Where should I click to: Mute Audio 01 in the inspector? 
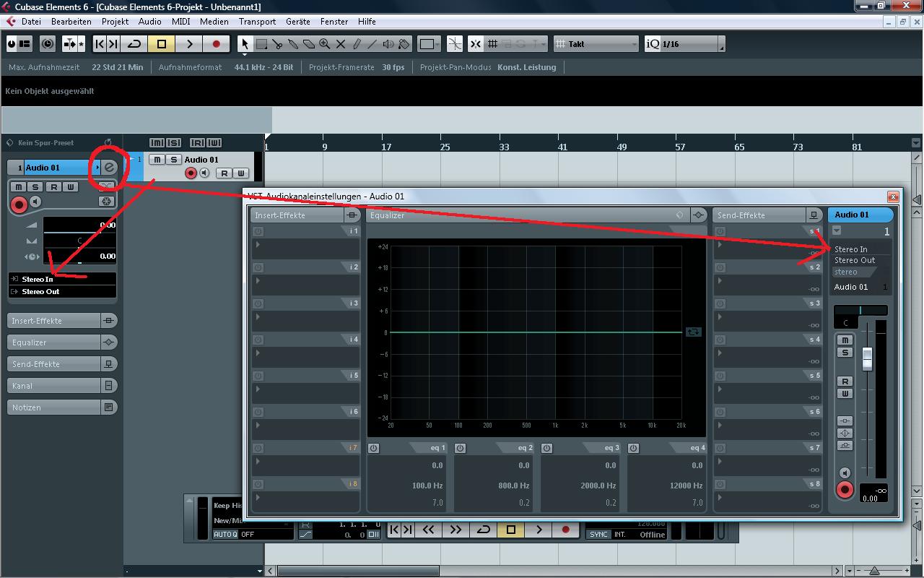pos(19,187)
